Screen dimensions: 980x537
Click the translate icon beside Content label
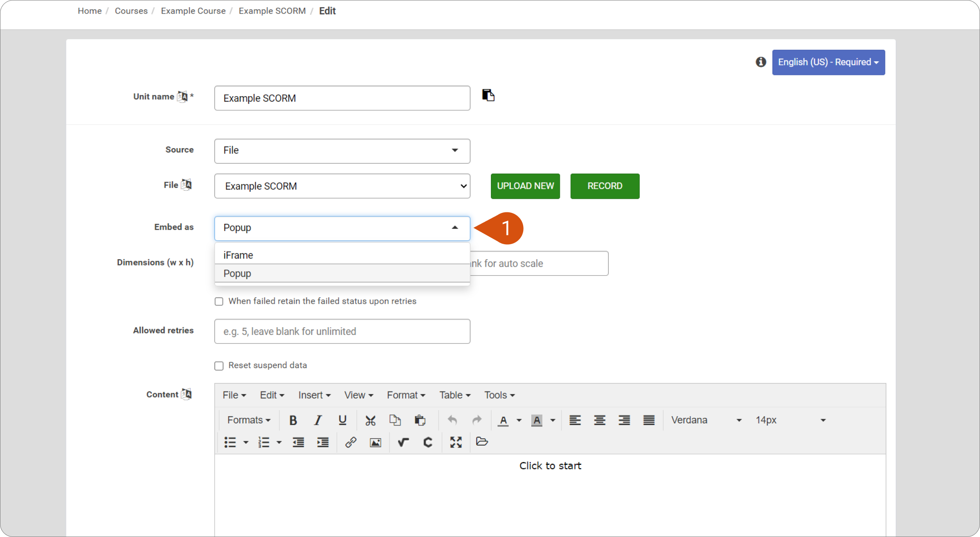tap(186, 394)
